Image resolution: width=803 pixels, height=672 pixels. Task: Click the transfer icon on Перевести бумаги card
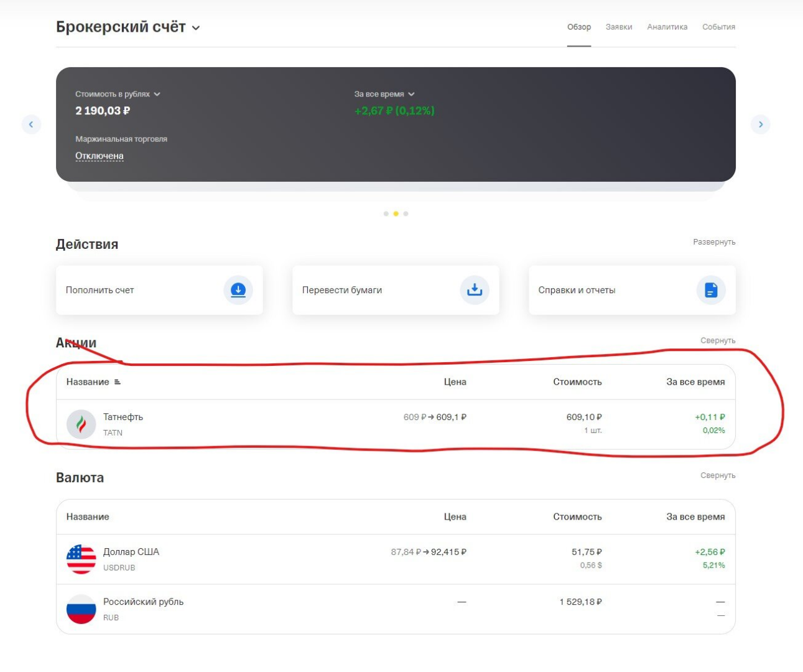474,289
